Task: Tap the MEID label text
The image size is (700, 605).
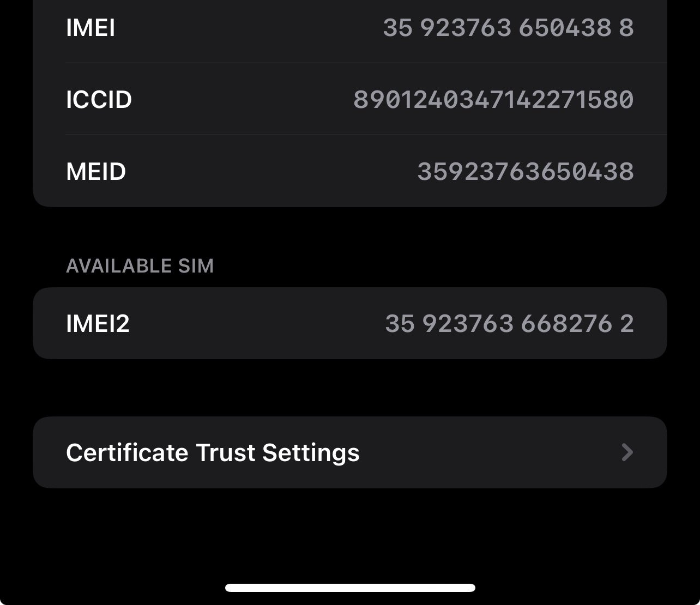Action: 96,171
